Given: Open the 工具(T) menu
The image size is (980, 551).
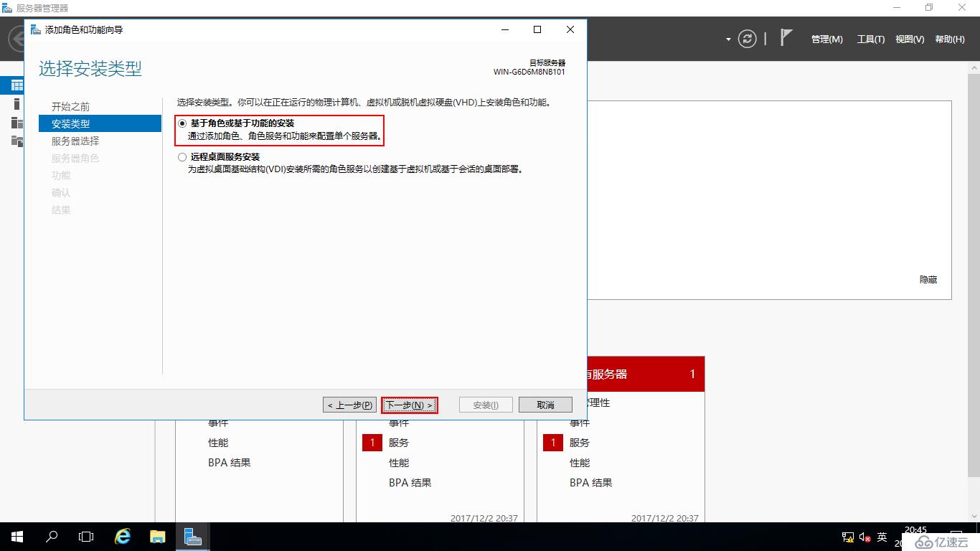Looking at the screenshot, I should (871, 39).
